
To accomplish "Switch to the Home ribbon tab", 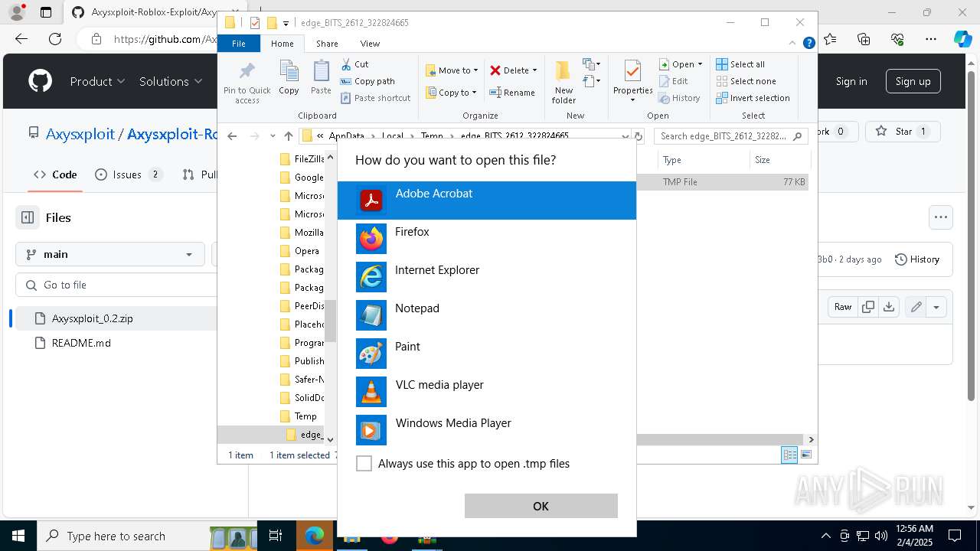I will 282,44.
